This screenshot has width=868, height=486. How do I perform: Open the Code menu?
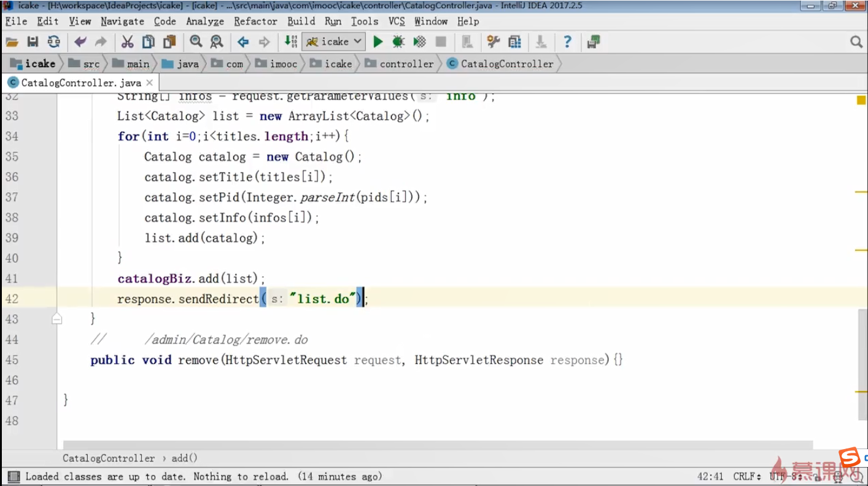coord(165,21)
